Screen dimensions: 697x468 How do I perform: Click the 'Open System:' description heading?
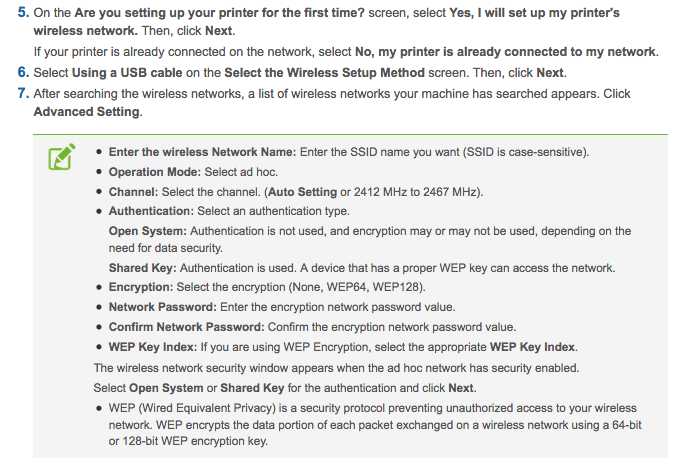(148, 231)
